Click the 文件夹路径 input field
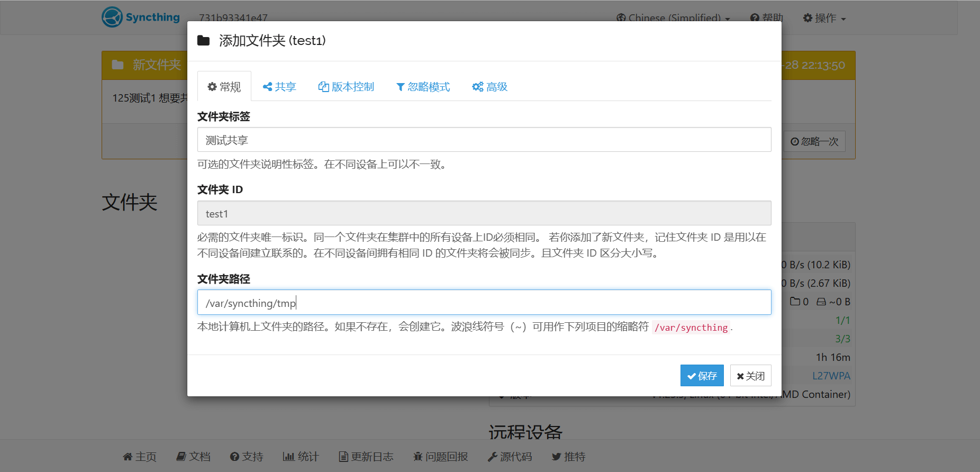 (484, 303)
